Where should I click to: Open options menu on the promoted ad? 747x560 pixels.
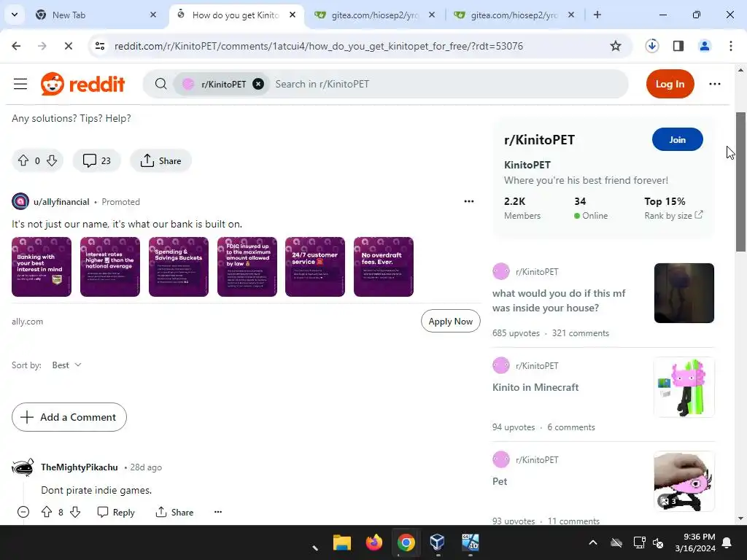(469, 201)
